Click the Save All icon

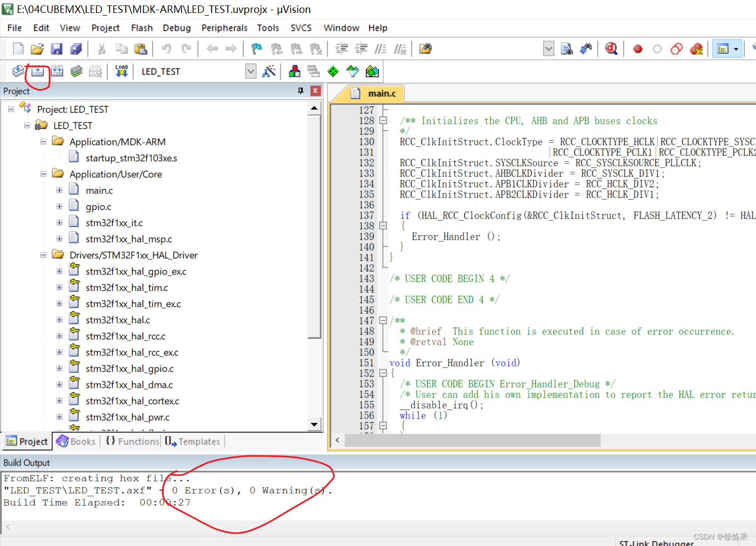[x=76, y=49]
